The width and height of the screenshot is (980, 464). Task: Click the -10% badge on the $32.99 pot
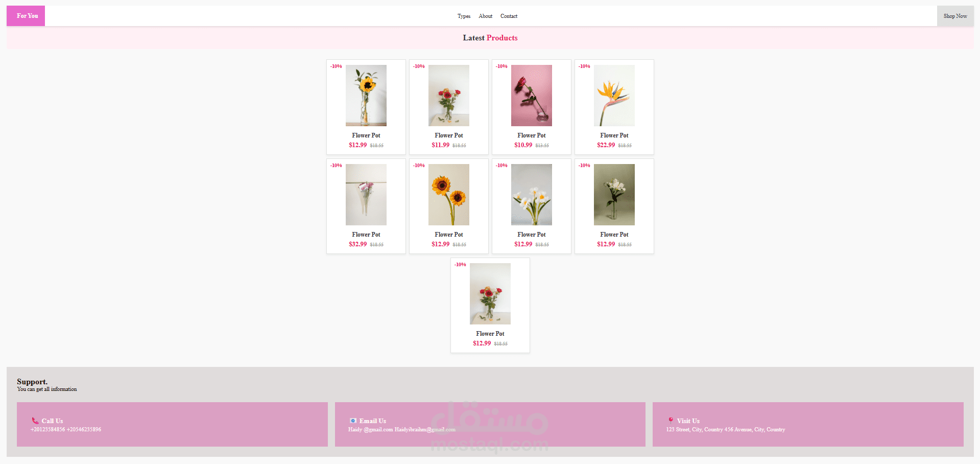(x=336, y=165)
